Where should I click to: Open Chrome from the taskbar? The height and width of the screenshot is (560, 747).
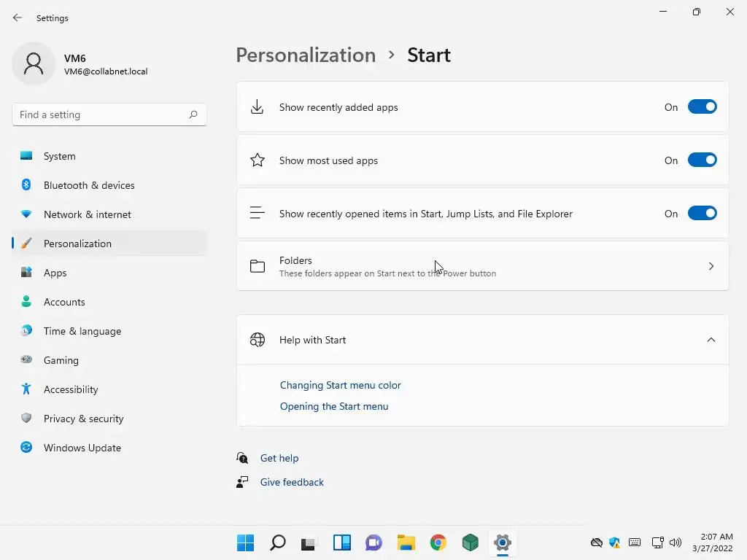[x=438, y=542]
